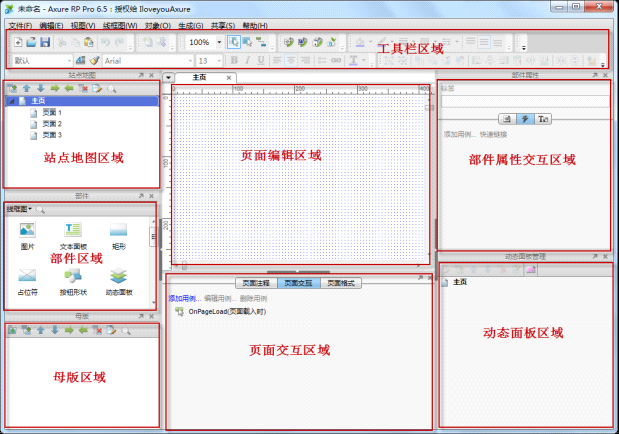Image resolution: width=619 pixels, height=434 pixels.
Task: Select 页面 2 in the sitemap tree
Action: (51, 123)
